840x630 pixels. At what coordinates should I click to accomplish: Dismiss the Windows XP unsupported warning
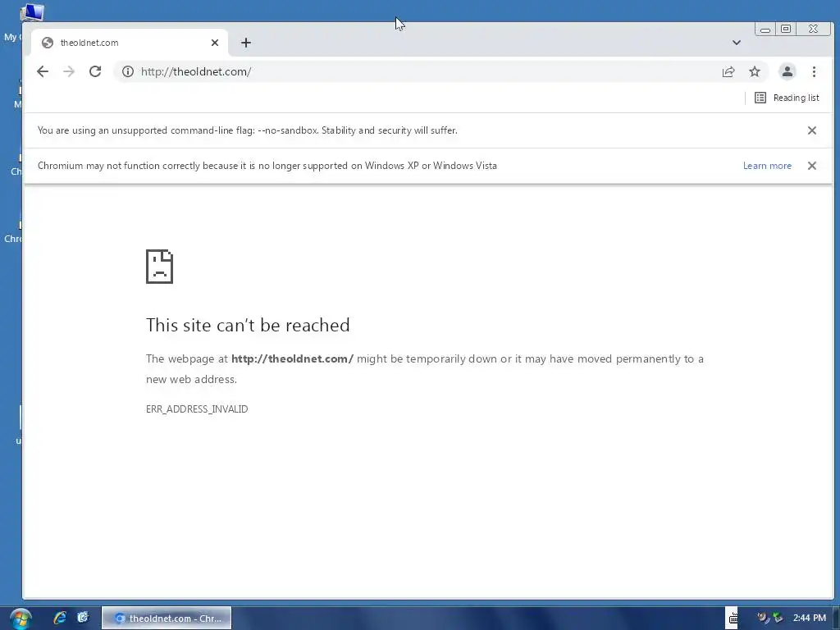(x=812, y=166)
